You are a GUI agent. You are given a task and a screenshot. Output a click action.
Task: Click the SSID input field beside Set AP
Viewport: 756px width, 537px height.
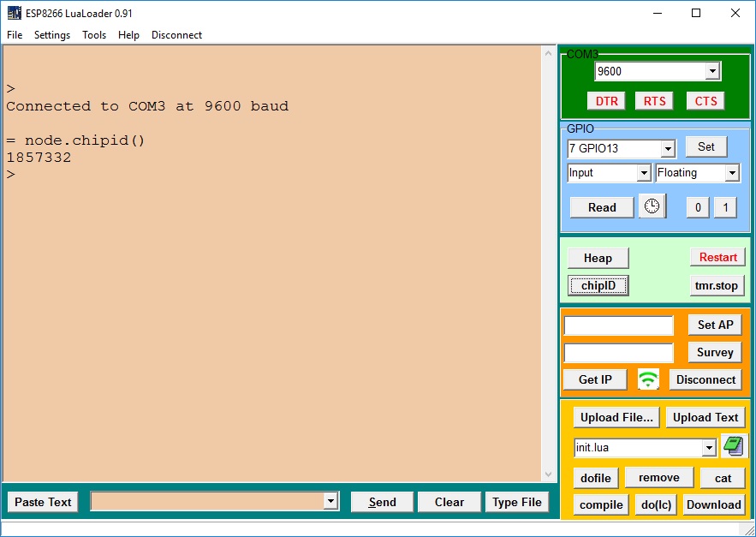click(619, 325)
